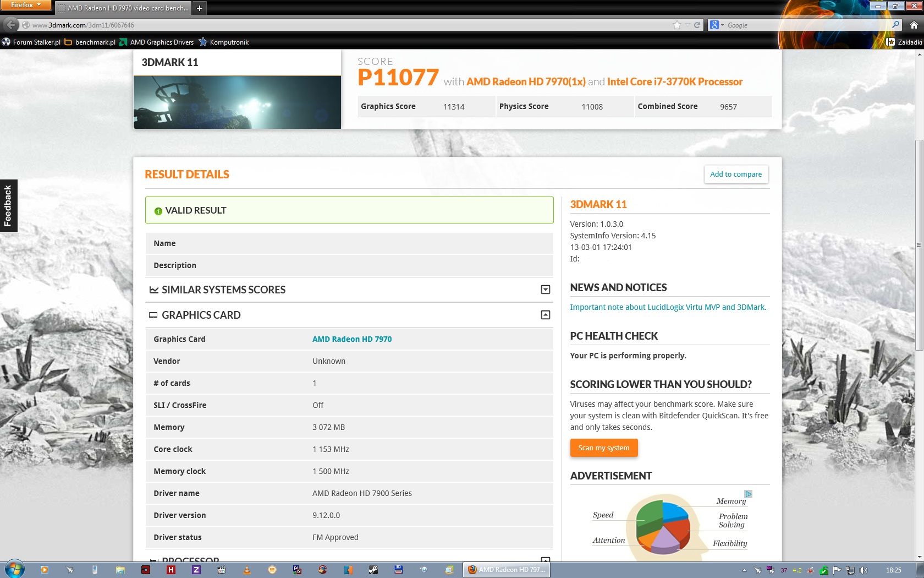Click the 3DMark 11 benchmark thumbnail image
Viewport: 924px width, 578px height.
pos(237,102)
